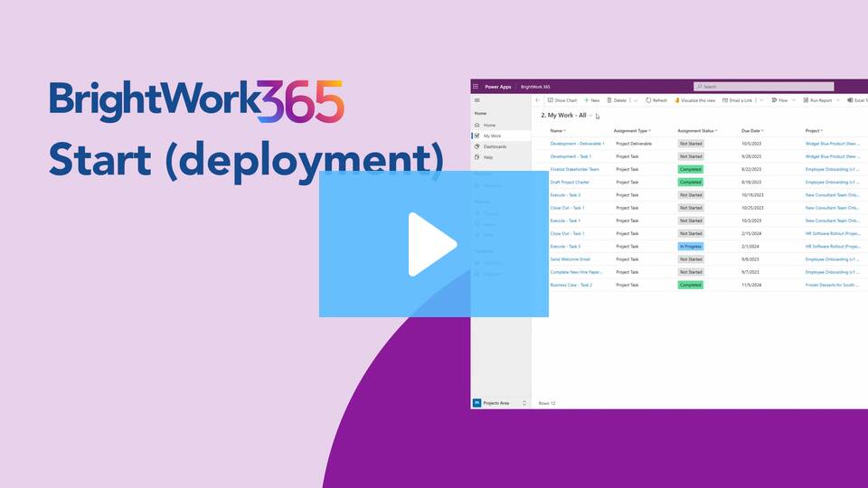Go back using the toolbar back arrow
The width and height of the screenshot is (868, 488).
(x=537, y=100)
